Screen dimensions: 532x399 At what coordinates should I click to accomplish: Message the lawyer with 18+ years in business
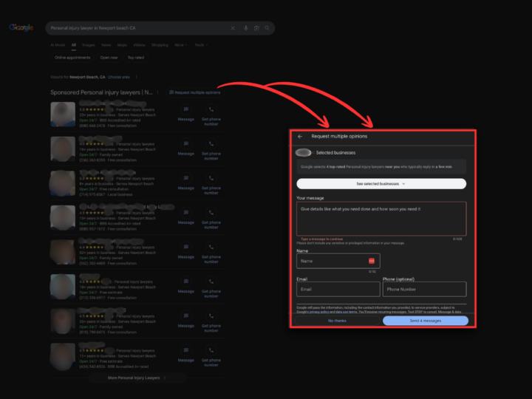click(x=186, y=286)
